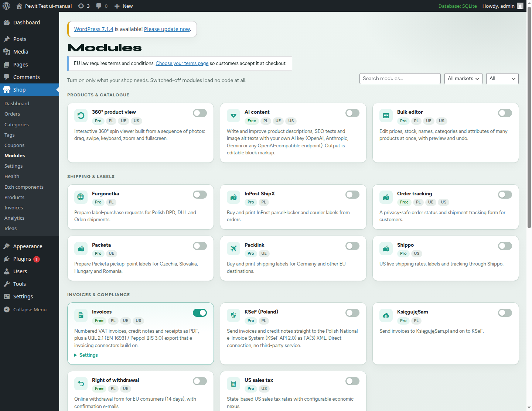Open the WordPress logo menu

[x=6, y=6]
